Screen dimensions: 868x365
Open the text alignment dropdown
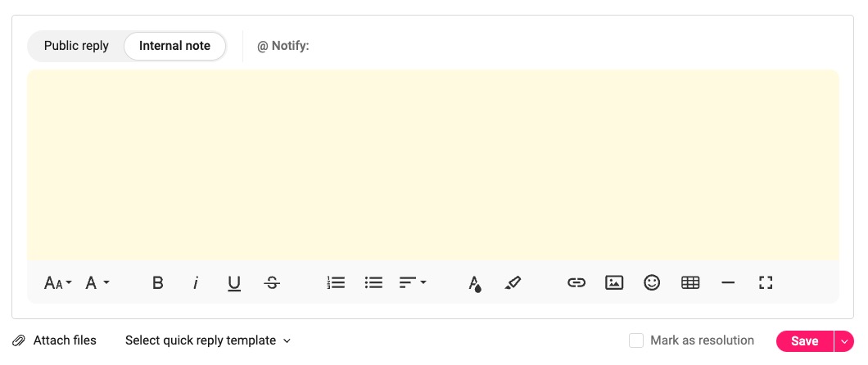point(413,282)
